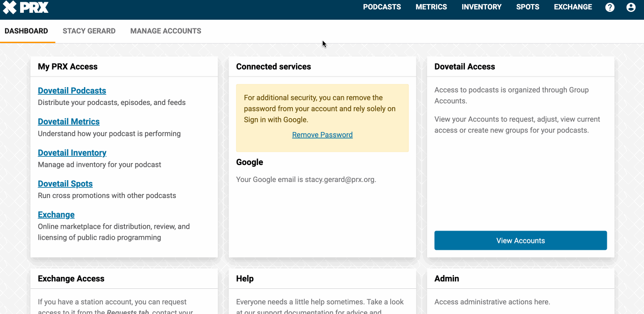
Task: Go to Metrics in top navigation
Action: [x=431, y=7]
